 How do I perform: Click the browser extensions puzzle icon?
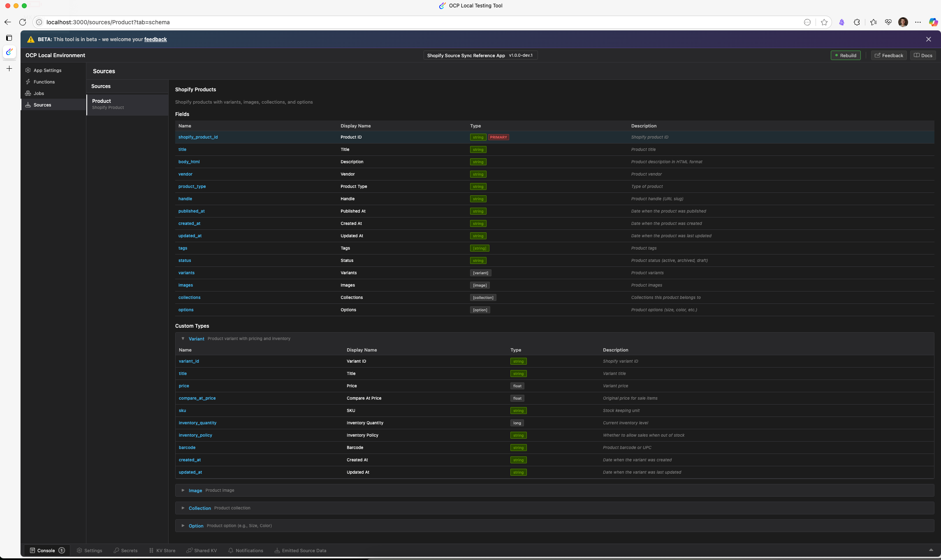[x=857, y=22]
